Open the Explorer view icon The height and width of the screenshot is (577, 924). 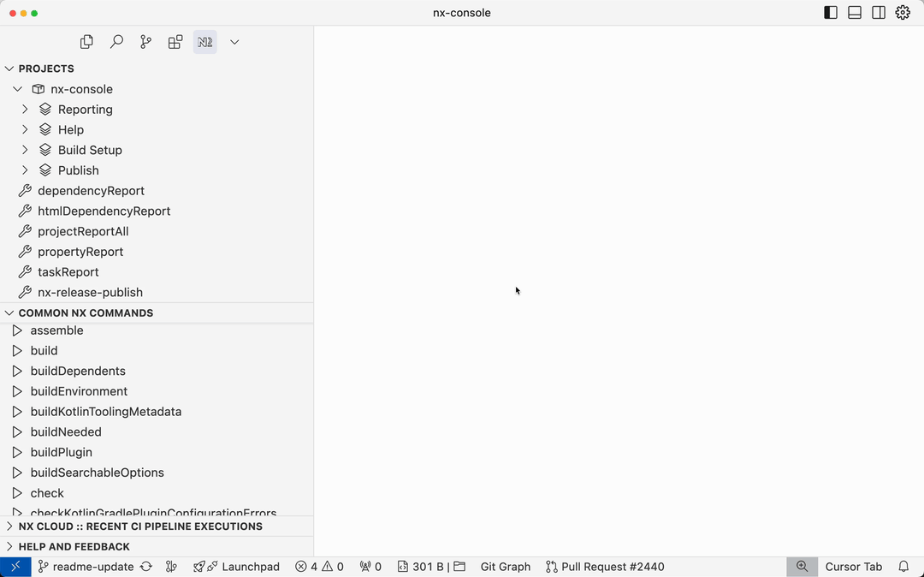pos(86,42)
